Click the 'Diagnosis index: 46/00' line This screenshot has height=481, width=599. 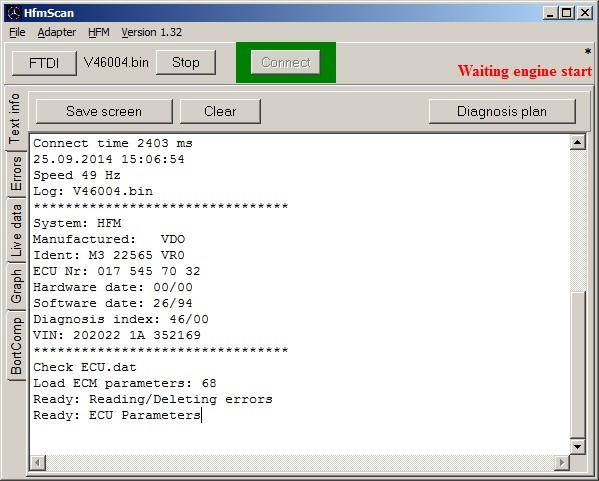[x=121, y=320]
